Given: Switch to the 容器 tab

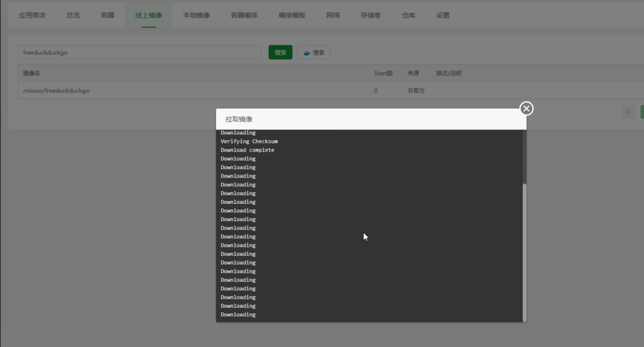Looking at the screenshot, I should pos(108,15).
